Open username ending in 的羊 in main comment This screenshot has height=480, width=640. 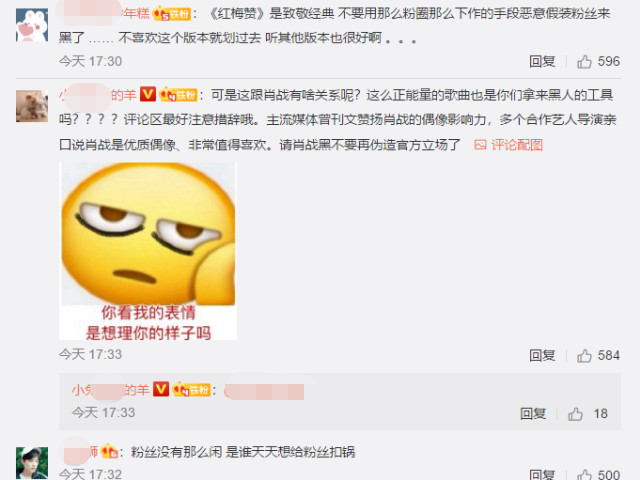coord(98,95)
